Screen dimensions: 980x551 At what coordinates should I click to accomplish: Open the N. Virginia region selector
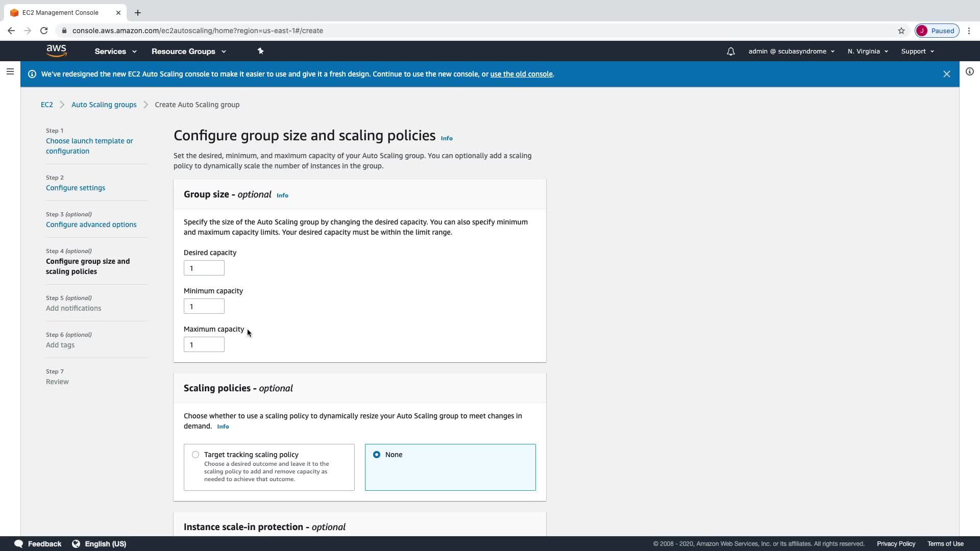[867, 52]
